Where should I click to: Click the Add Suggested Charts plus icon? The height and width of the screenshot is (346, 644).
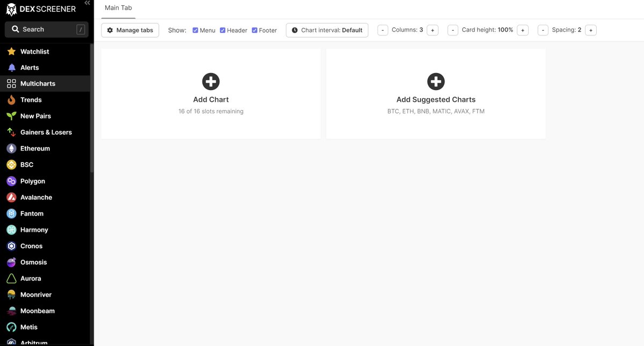click(x=436, y=82)
